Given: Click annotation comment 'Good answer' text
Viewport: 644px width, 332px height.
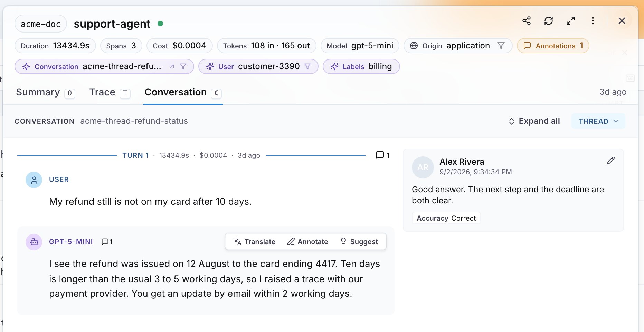Looking at the screenshot, I should coord(508,195).
